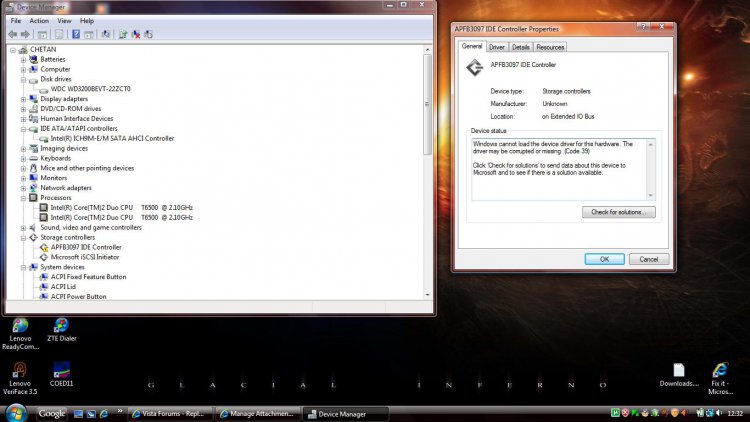Select ACPI Fixed Feature Button entry
The height and width of the screenshot is (422, 750).
coord(88,277)
